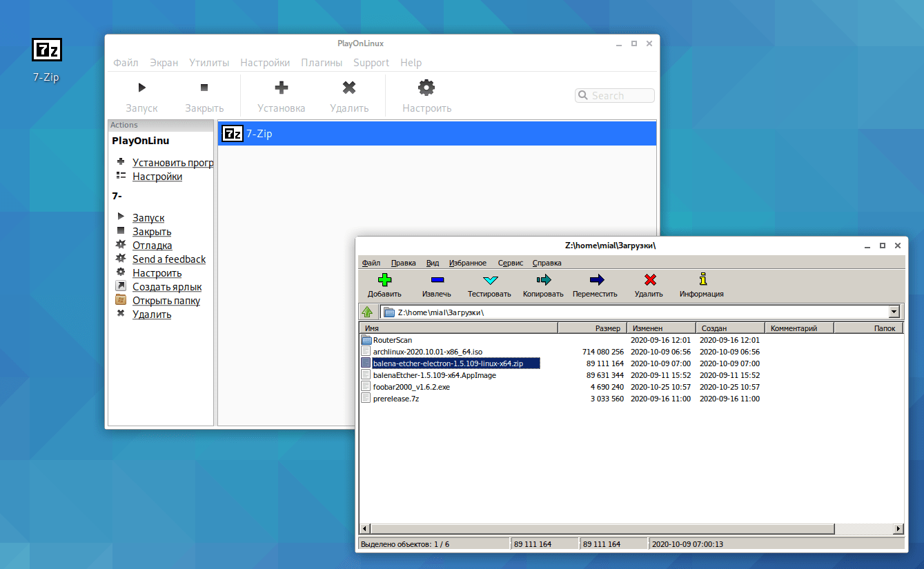Image resolution: width=924 pixels, height=569 pixels.
Task: Click the Переместить (move) toolbar icon
Action: tap(595, 279)
